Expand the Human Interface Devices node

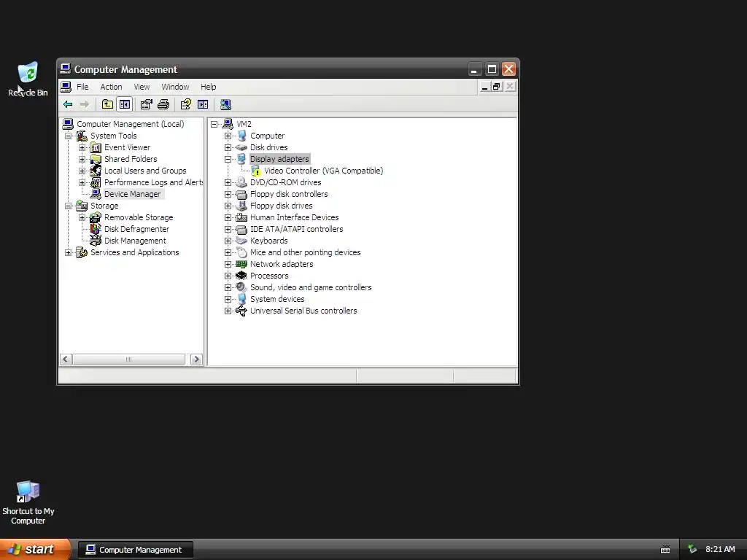(x=228, y=217)
